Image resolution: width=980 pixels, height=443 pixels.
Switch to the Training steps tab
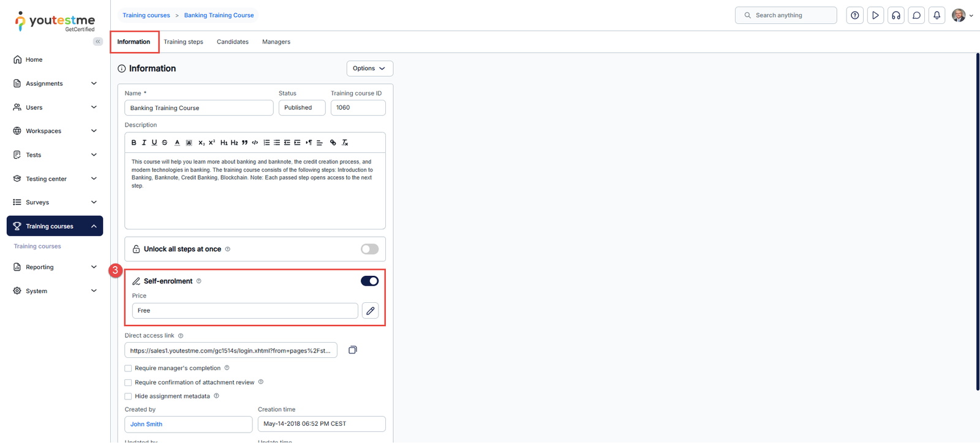(183, 42)
